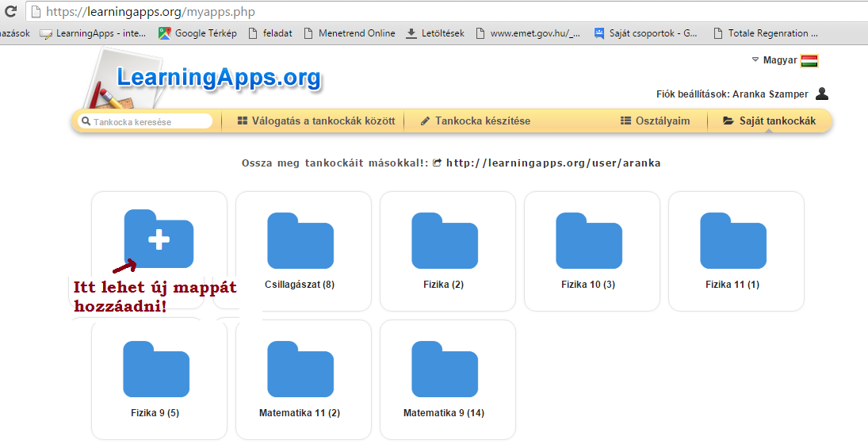Open the Fizika (2) folder icon
Screen dimensions: 868x444
[445, 241]
